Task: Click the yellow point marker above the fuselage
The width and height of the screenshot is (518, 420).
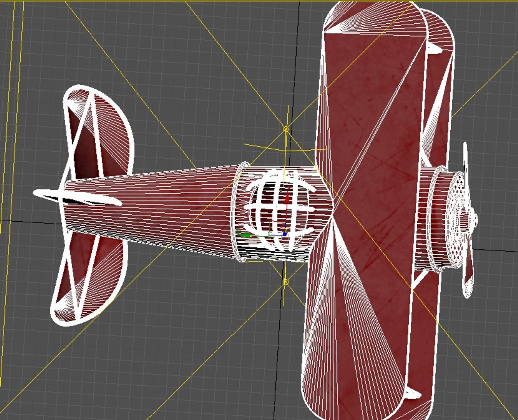Action: click(x=286, y=129)
